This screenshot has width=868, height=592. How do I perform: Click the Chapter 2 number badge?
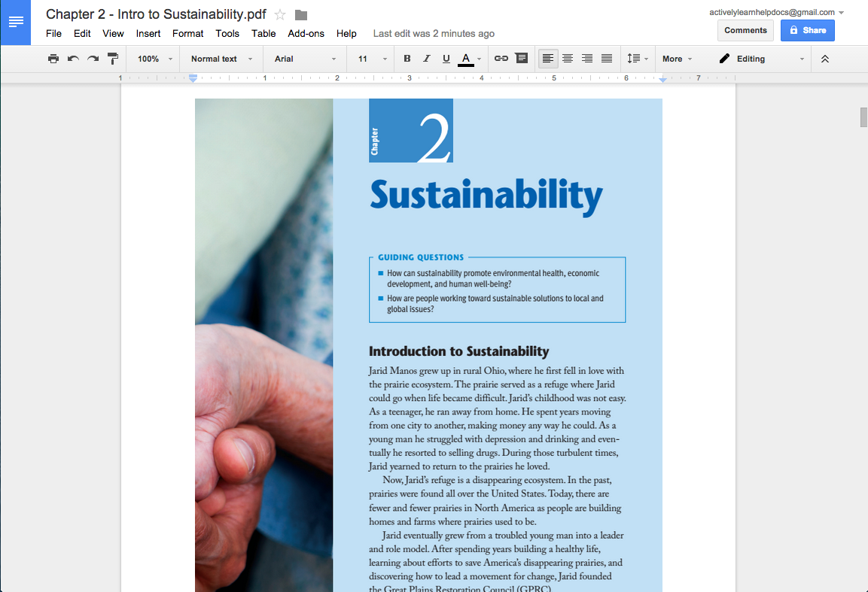tap(411, 131)
